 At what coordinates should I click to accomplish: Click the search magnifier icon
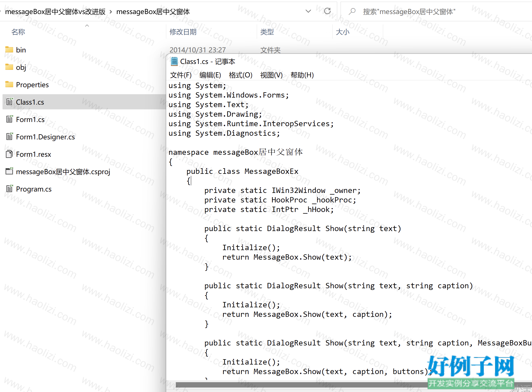click(352, 11)
